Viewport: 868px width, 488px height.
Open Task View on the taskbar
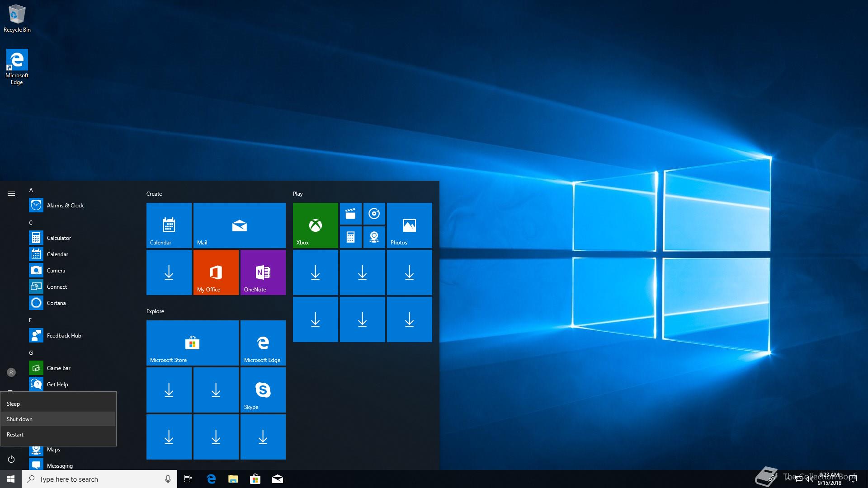click(x=188, y=479)
